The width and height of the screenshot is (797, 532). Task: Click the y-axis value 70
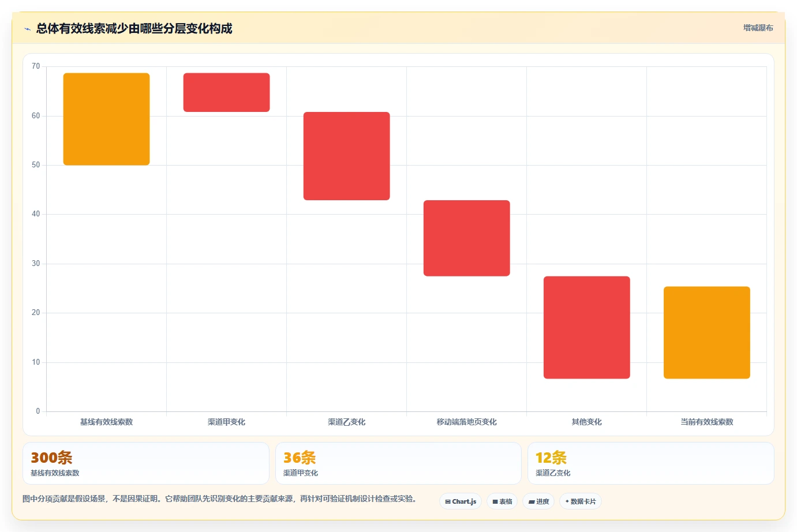36,66
